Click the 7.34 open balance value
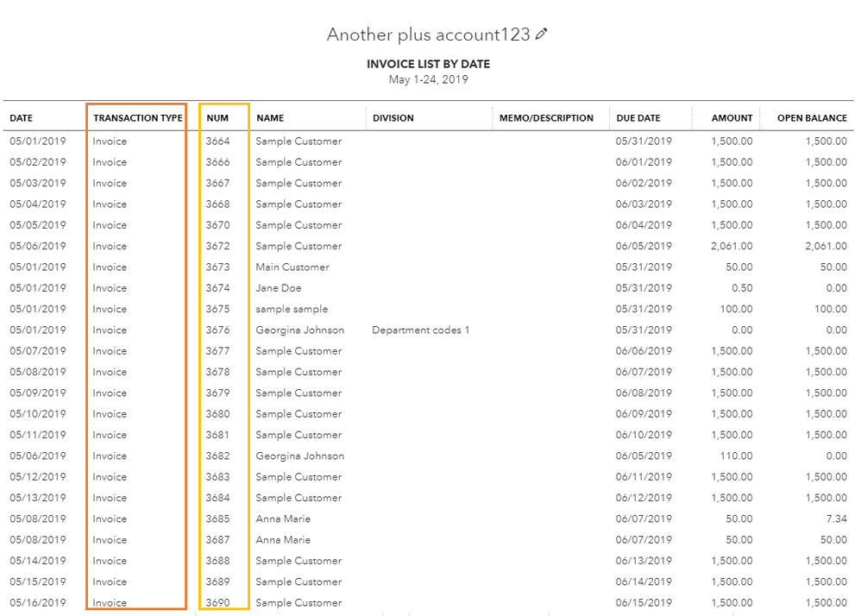This screenshot has width=861, height=616. tap(835, 519)
